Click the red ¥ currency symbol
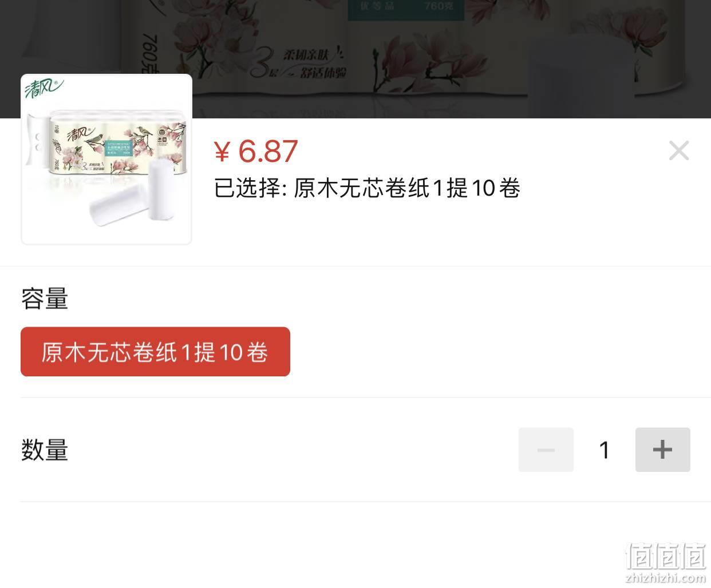 pos(222,152)
